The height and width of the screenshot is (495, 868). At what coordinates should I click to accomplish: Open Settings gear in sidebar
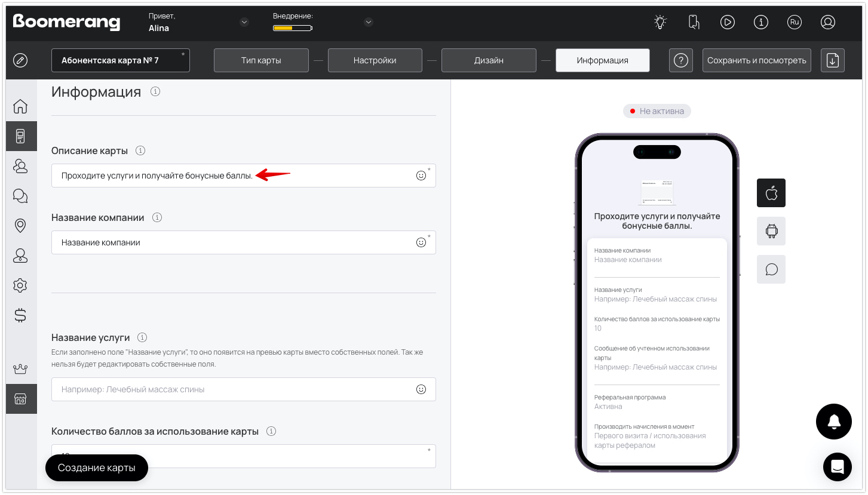[20, 285]
